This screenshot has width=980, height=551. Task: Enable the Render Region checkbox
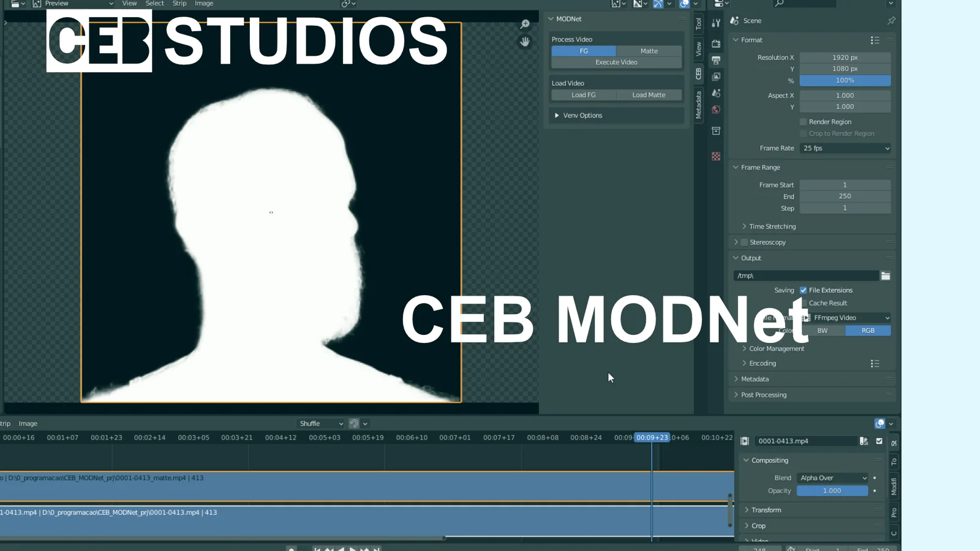[804, 122]
